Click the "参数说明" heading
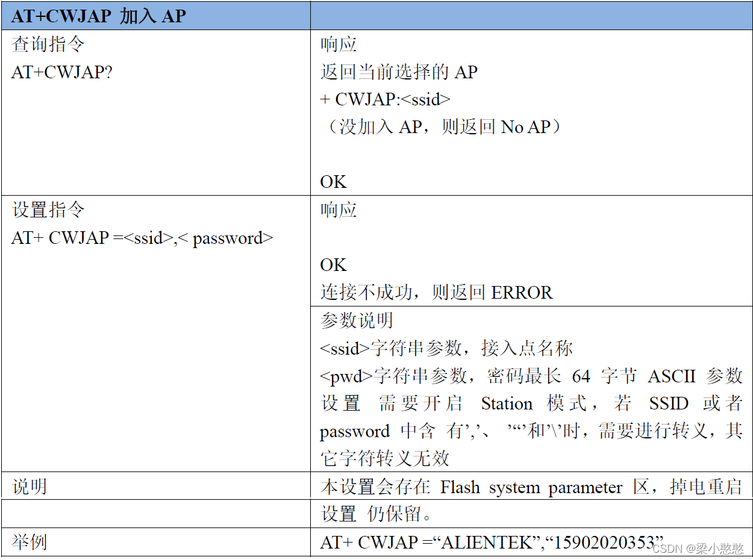Screen dimensions: 753x560 point(357,320)
